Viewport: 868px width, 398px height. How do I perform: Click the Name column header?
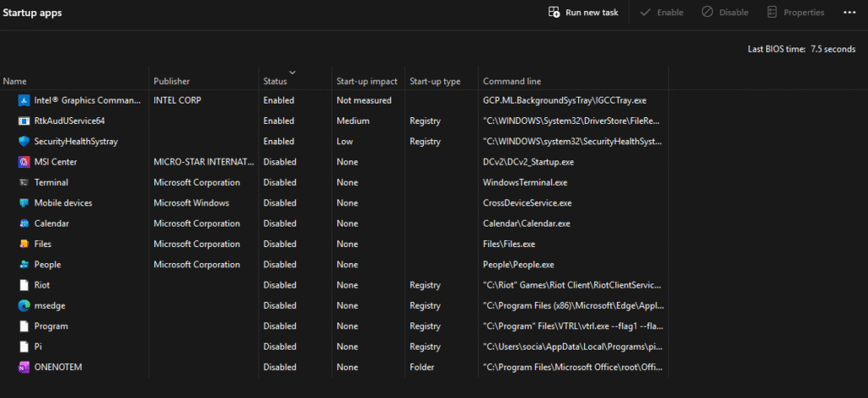click(15, 81)
